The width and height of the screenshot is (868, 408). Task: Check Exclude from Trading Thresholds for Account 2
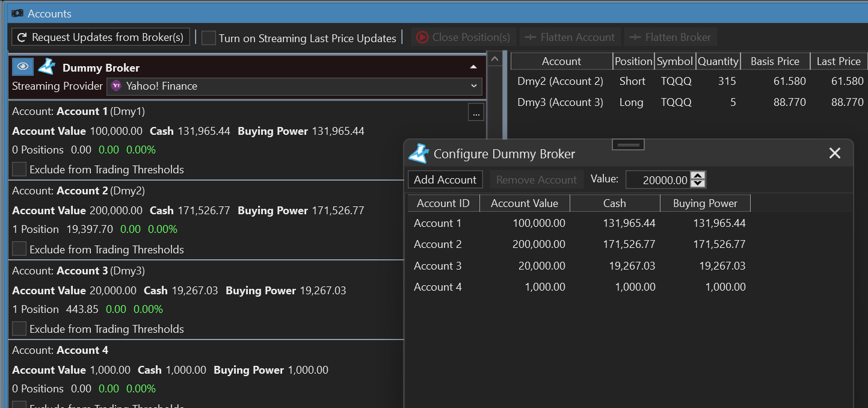pyautogui.click(x=19, y=249)
